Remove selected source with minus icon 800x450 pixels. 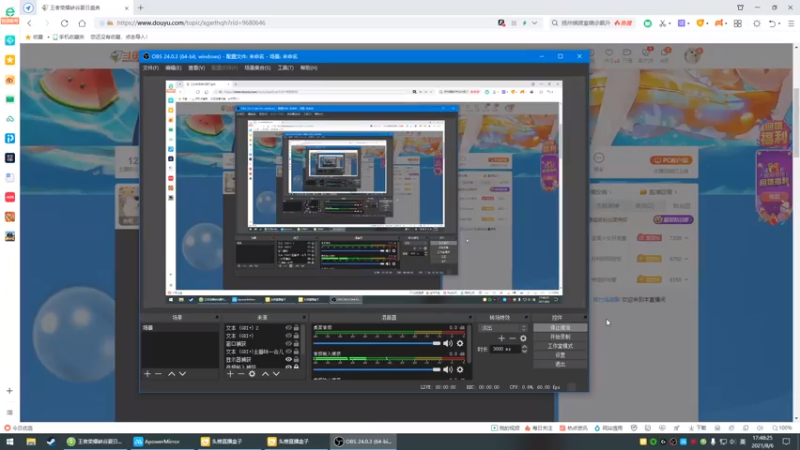(241, 373)
